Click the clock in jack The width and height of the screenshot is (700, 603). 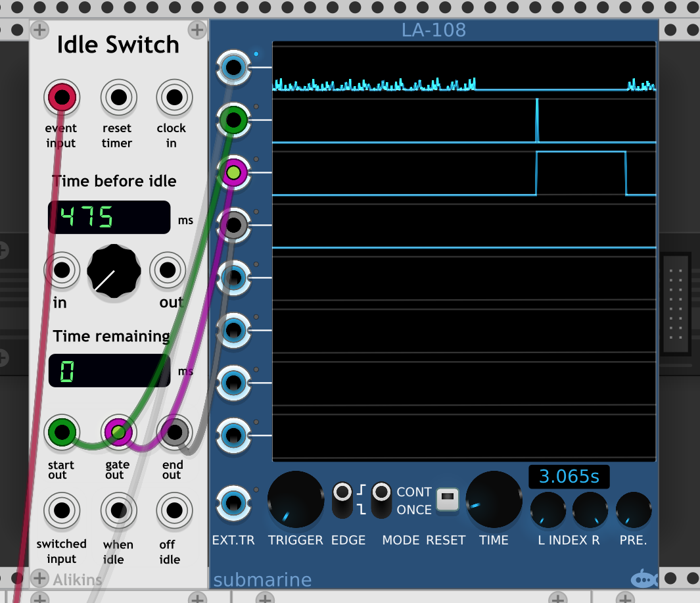pyautogui.click(x=174, y=97)
